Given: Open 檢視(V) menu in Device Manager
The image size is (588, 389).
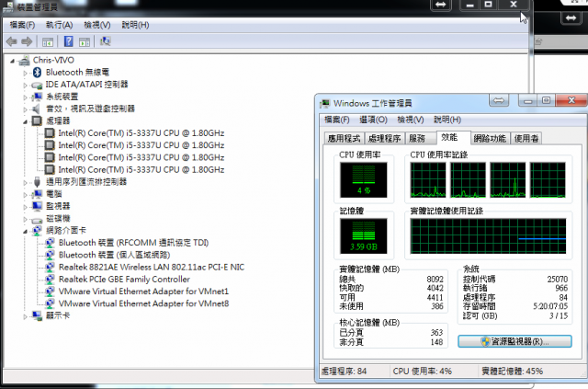Looking at the screenshot, I should point(97,25).
